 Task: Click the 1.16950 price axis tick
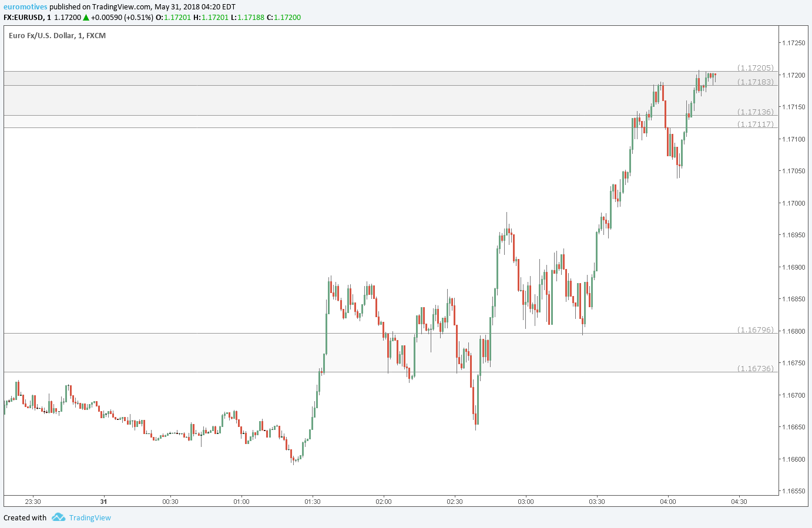click(793, 235)
